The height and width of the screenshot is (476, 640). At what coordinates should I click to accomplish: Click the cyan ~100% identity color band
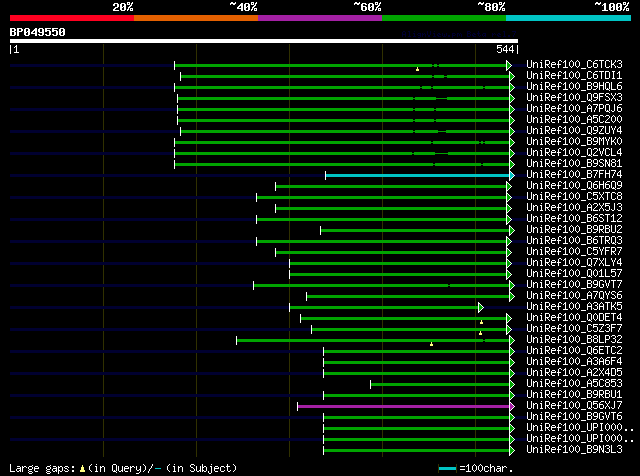coord(568,18)
